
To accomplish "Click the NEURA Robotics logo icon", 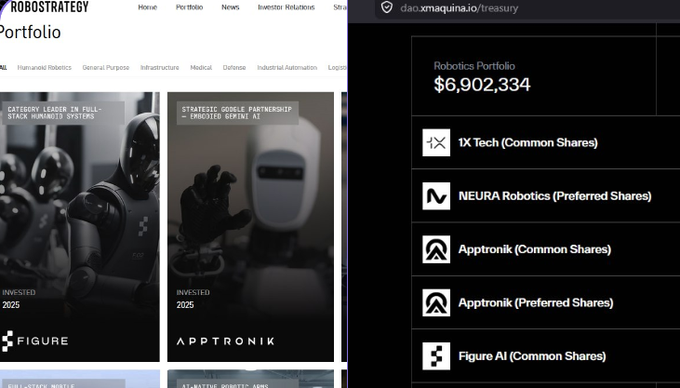I will pos(436,196).
